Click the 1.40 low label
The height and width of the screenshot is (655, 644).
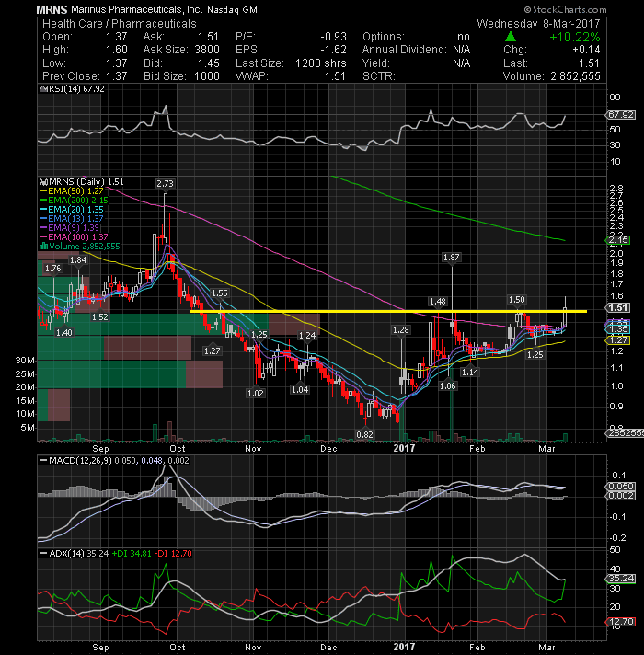[x=63, y=332]
